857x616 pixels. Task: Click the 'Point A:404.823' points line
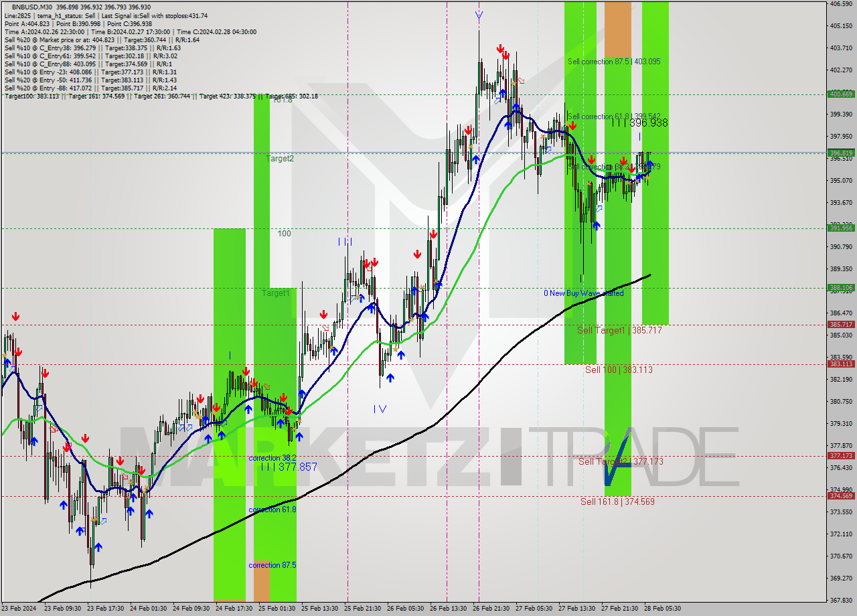(78, 23)
